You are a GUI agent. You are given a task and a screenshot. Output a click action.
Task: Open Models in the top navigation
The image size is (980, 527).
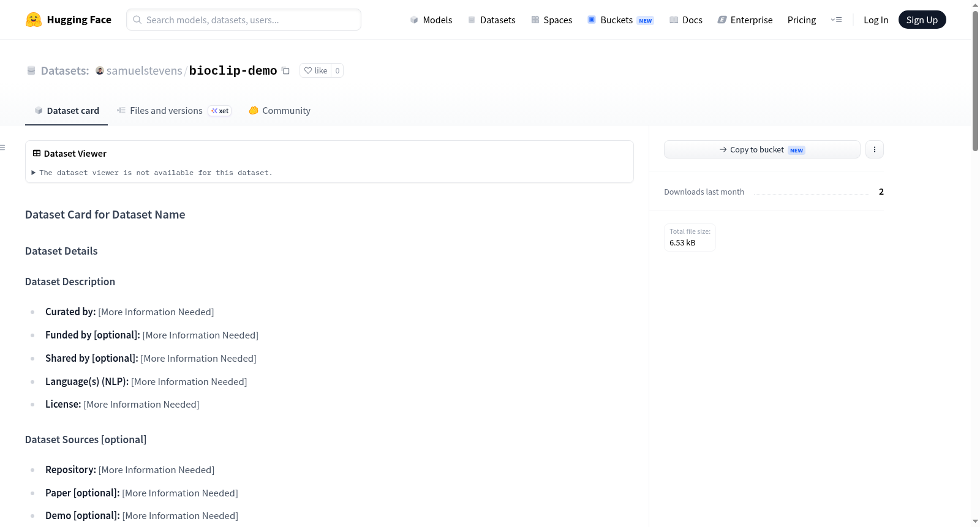pyautogui.click(x=431, y=20)
